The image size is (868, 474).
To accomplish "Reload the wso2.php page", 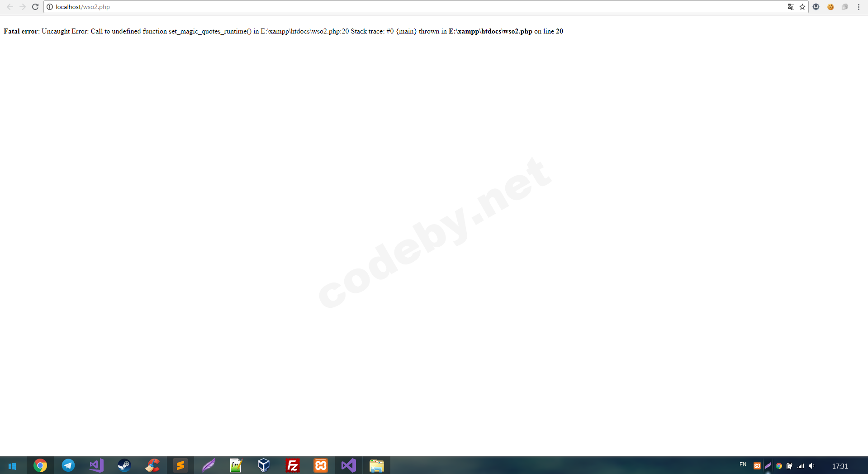I will pyautogui.click(x=35, y=7).
